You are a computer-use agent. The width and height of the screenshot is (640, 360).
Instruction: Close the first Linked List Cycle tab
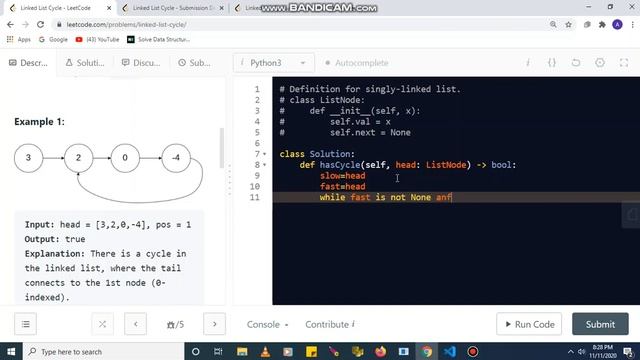(109, 8)
